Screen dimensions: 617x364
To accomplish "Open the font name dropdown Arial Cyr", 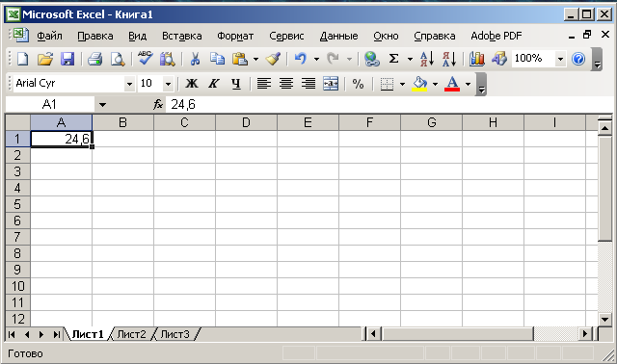I will pyautogui.click(x=129, y=84).
